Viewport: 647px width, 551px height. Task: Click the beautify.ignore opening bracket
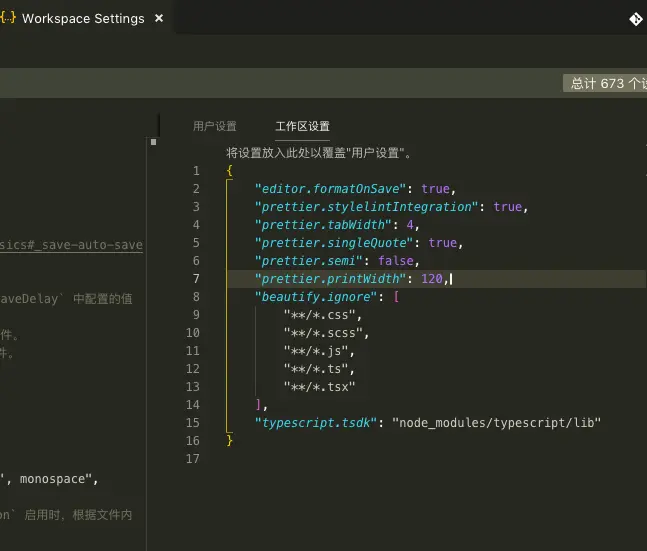tap(396, 297)
